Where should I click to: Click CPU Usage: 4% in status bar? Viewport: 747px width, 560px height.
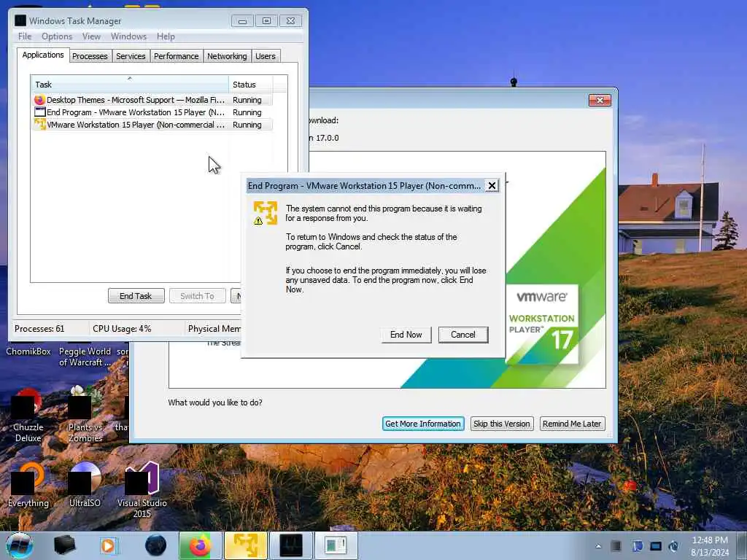click(x=122, y=329)
